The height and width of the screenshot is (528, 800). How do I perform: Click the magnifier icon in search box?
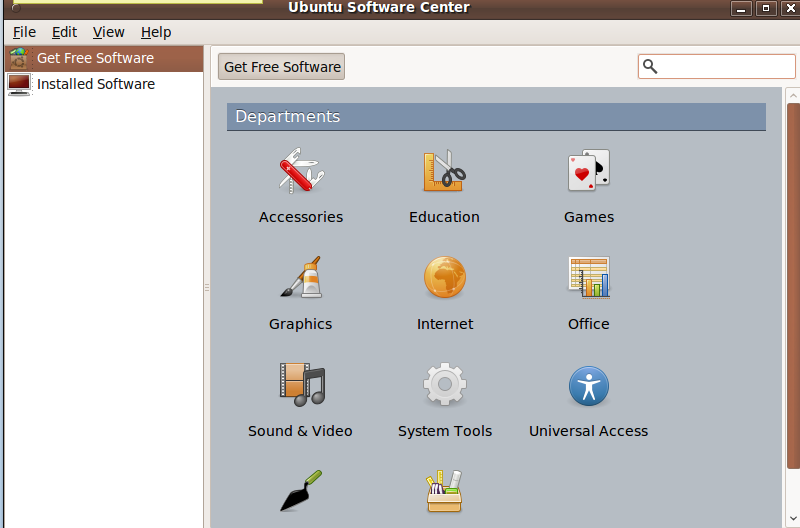tap(650, 66)
